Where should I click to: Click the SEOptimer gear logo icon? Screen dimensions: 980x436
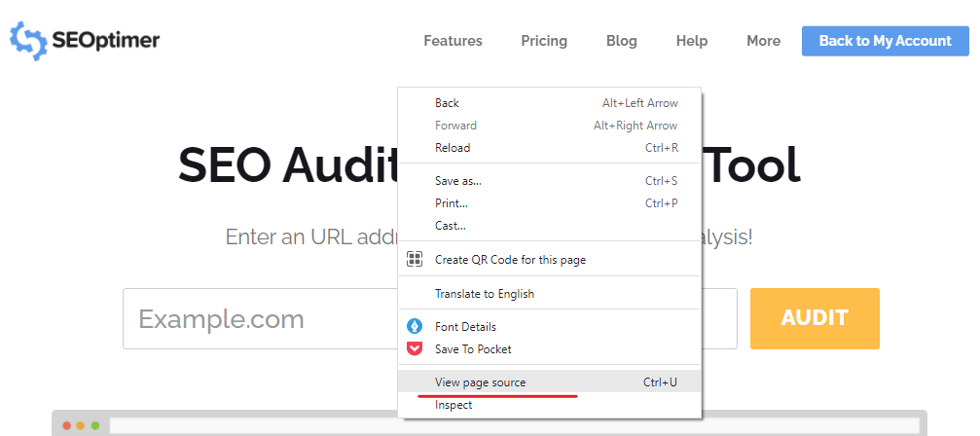coord(28,41)
